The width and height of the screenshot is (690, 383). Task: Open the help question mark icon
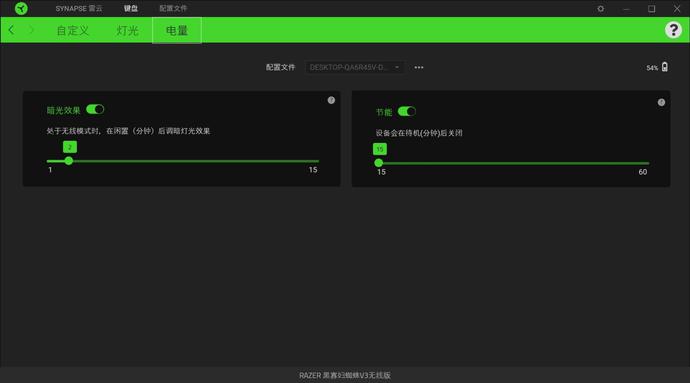[x=673, y=30]
